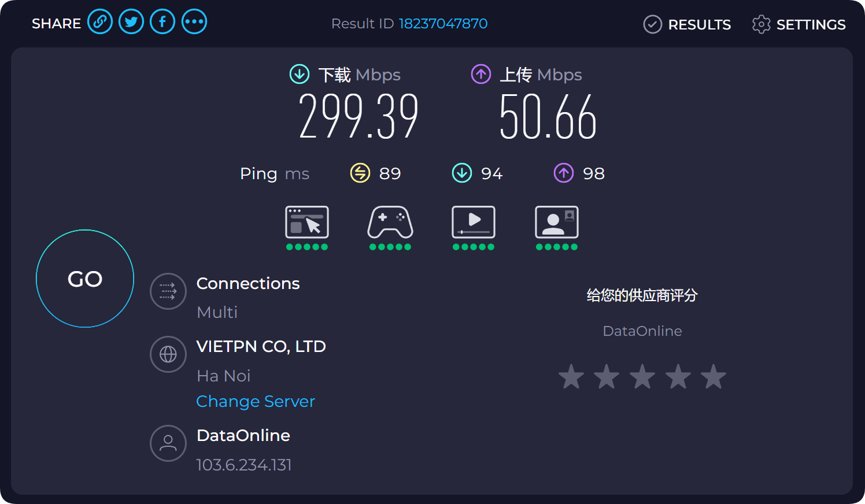The width and height of the screenshot is (865, 504).
Task: Share the result on Twitter
Action: coord(131,22)
